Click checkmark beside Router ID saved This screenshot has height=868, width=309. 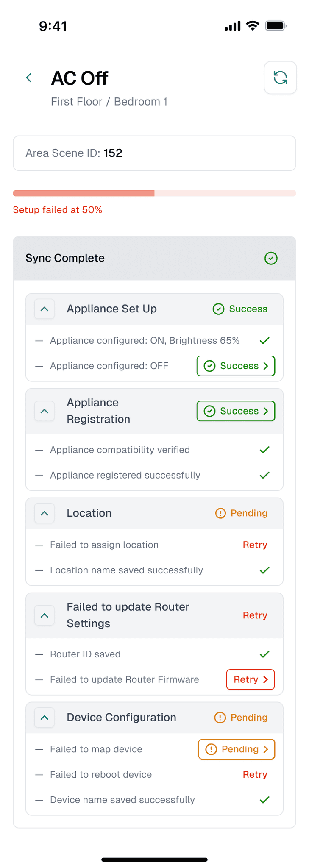coord(264,654)
